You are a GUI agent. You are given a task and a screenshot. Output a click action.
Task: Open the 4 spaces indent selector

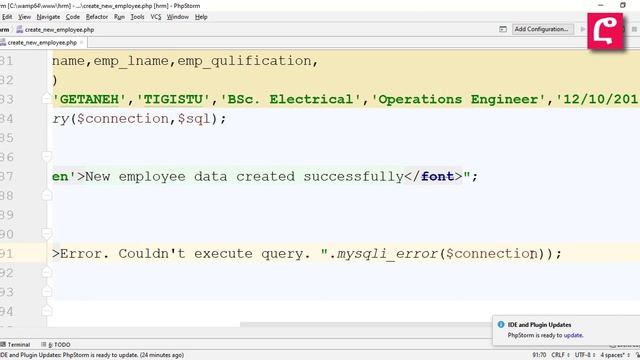[x=615, y=355]
